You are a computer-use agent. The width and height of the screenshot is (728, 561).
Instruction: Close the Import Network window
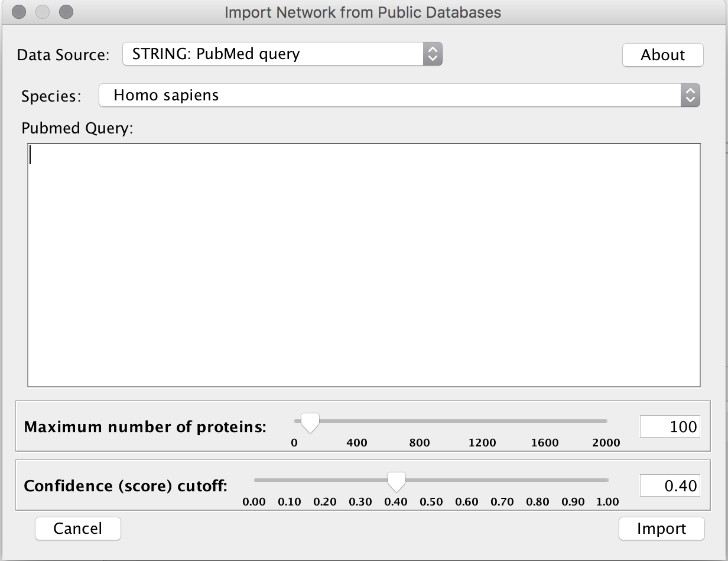pos(19,12)
